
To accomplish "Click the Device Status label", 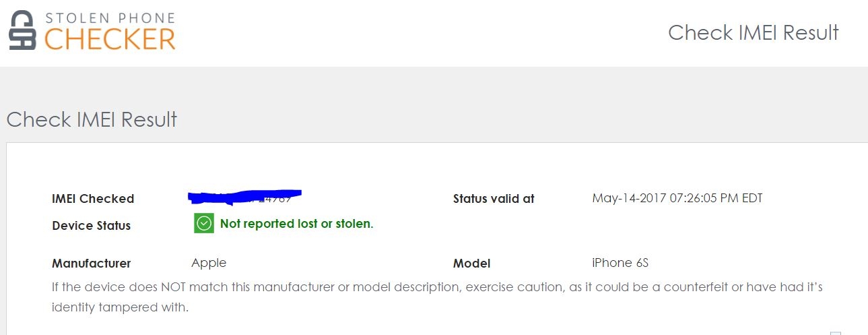I will coord(92,226).
